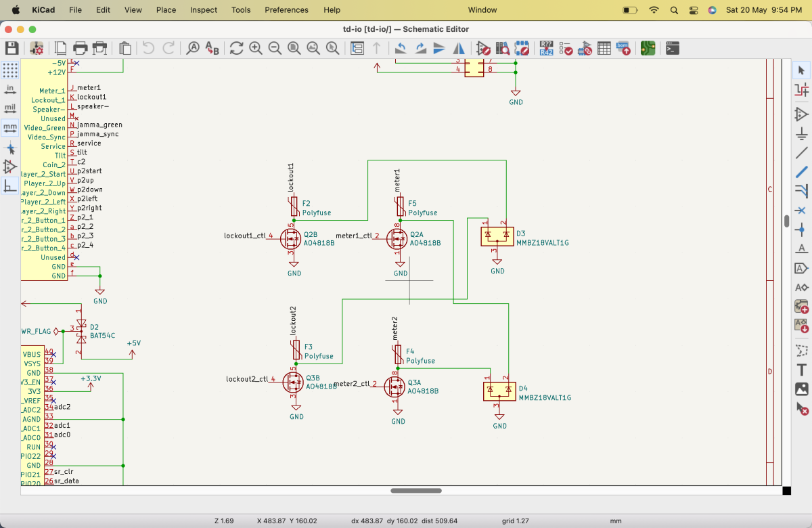The image size is (812, 528).
Task: Toggle full-window crosshair cursor
Action: click(x=10, y=148)
